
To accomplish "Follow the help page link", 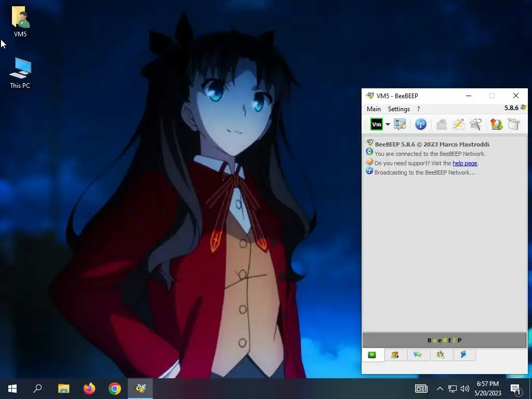I will [x=464, y=163].
